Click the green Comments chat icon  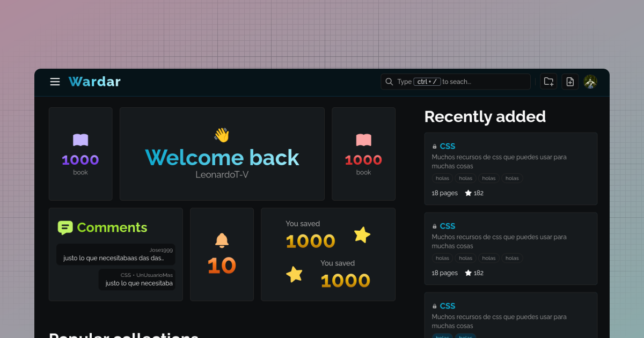[x=65, y=228]
